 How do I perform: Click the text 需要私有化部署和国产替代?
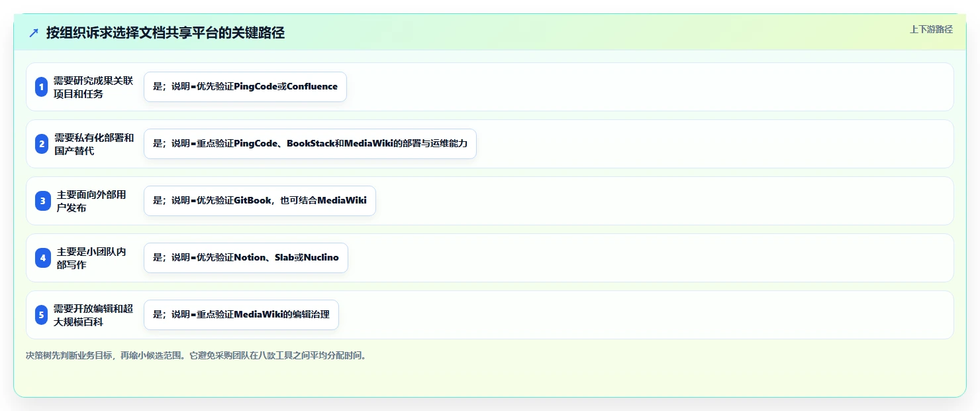click(94, 144)
